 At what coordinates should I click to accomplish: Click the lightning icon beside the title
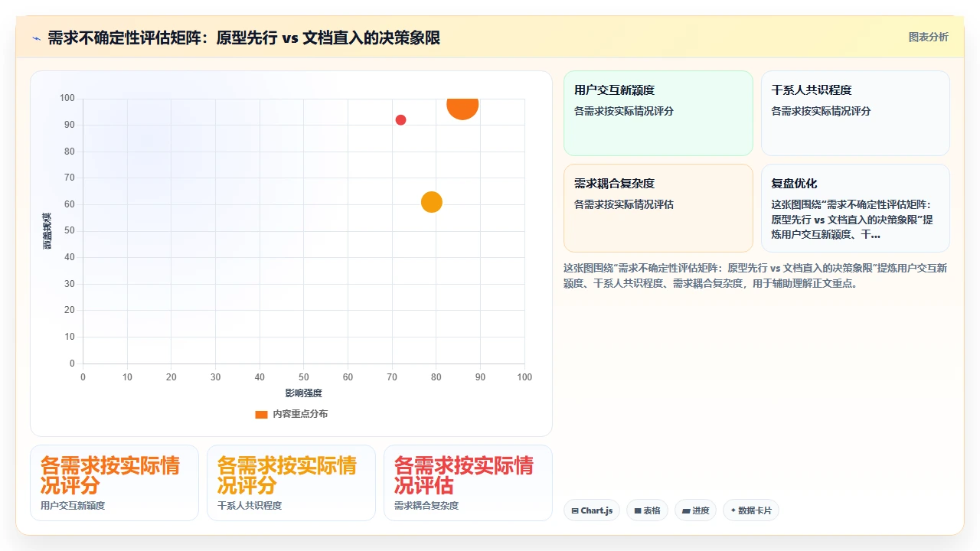tap(36, 38)
